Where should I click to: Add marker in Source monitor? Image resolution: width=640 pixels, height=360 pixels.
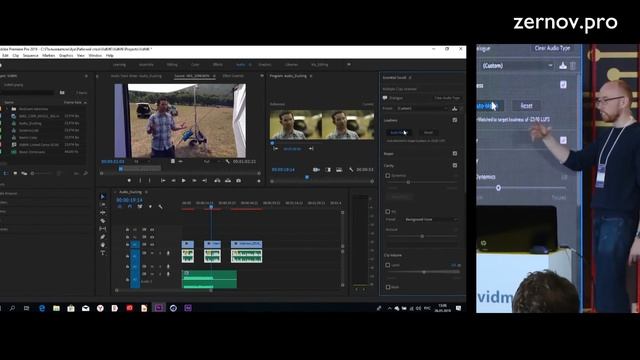(x=129, y=180)
